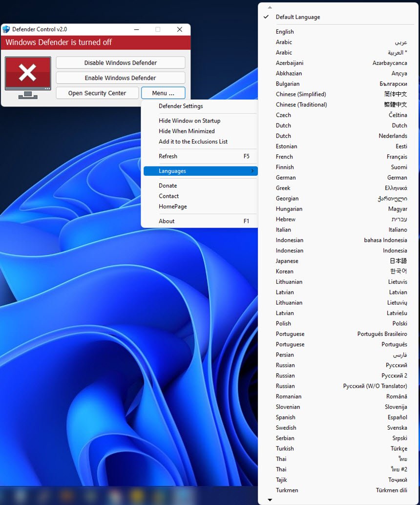Choose German language entry
Image resolution: width=420 pixels, height=505 pixels.
(338, 177)
